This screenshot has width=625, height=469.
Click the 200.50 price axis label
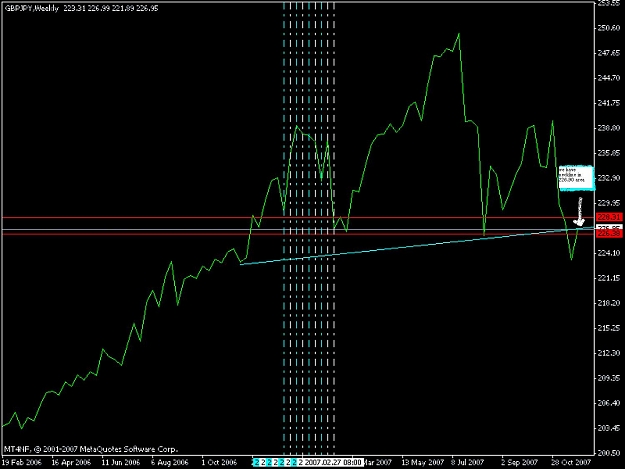click(x=608, y=453)
